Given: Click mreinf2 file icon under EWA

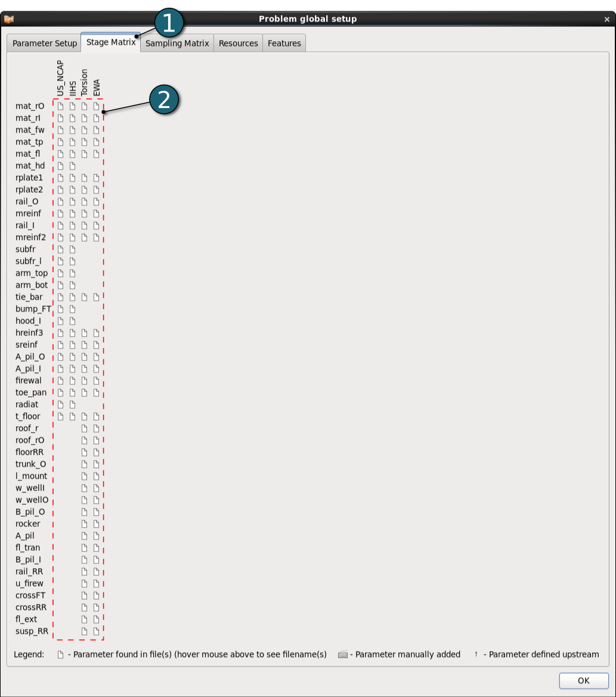Looking at the screenshot, I should pos(97,238).
